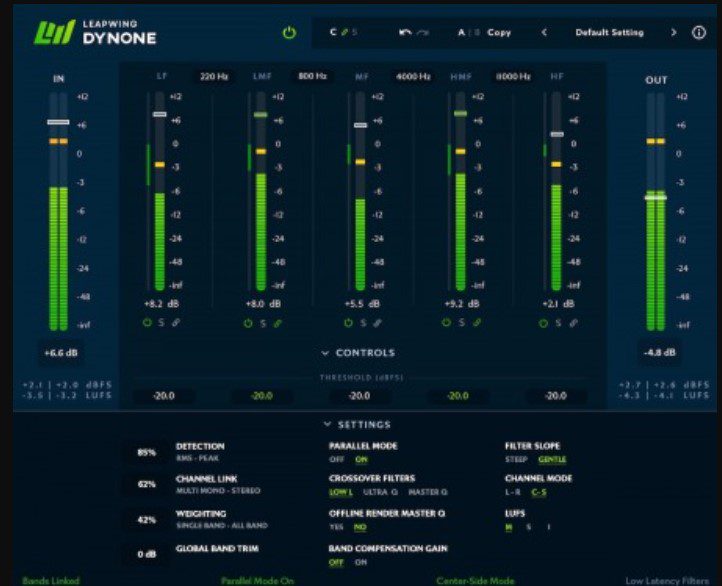Viewport: 722px width, 586px height.
Task: Open the info icon in header
Action: point(699,32)
